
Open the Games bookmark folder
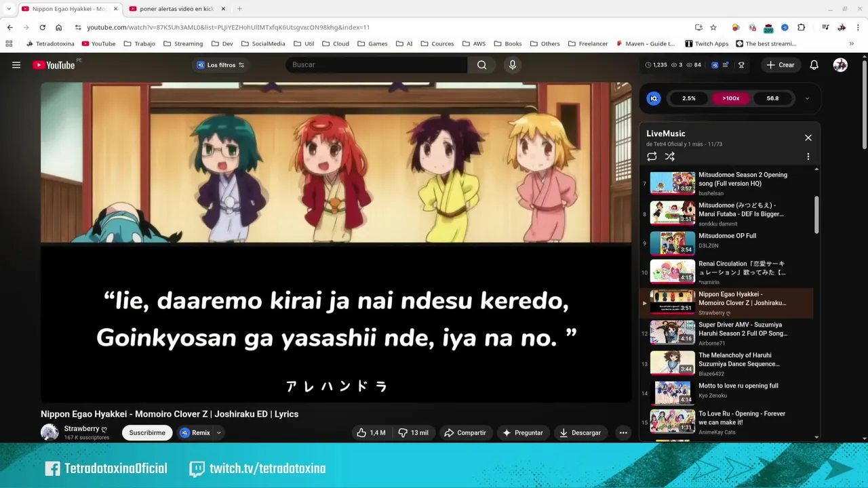pos(372,43)
